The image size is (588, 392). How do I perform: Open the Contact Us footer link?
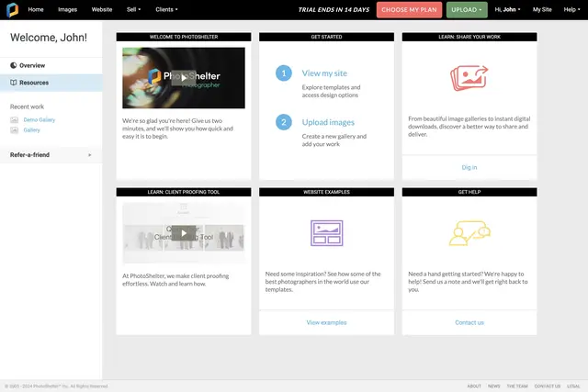(x=548, y=386)
